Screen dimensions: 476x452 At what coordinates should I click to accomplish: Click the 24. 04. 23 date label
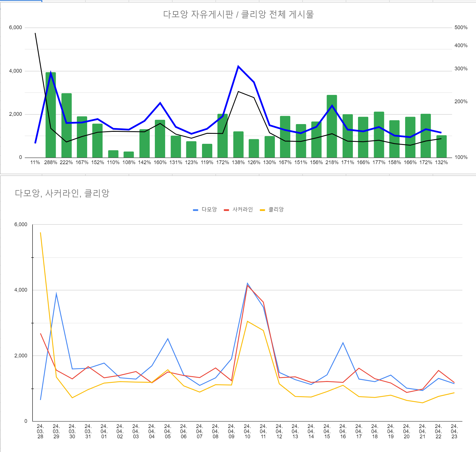[454, 431]
